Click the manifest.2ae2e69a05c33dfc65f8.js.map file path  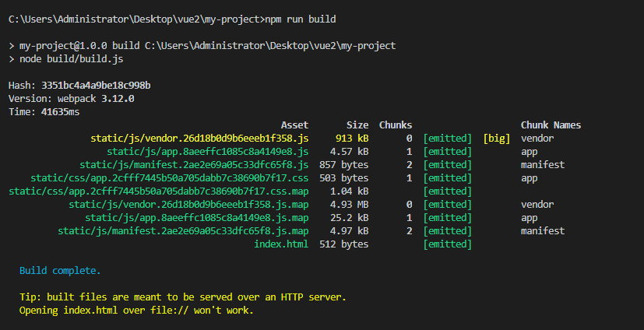[x=183, y=231]
